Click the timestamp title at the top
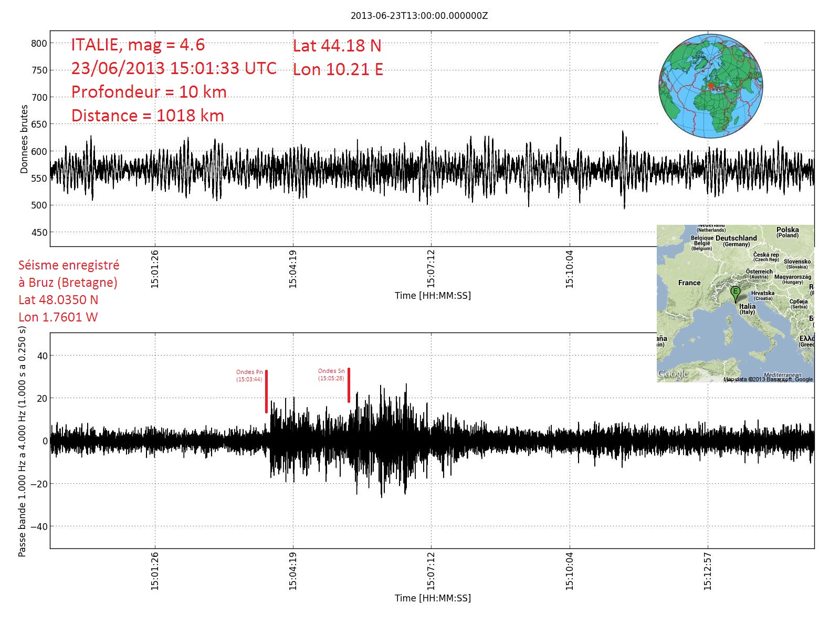 (419, 16)
